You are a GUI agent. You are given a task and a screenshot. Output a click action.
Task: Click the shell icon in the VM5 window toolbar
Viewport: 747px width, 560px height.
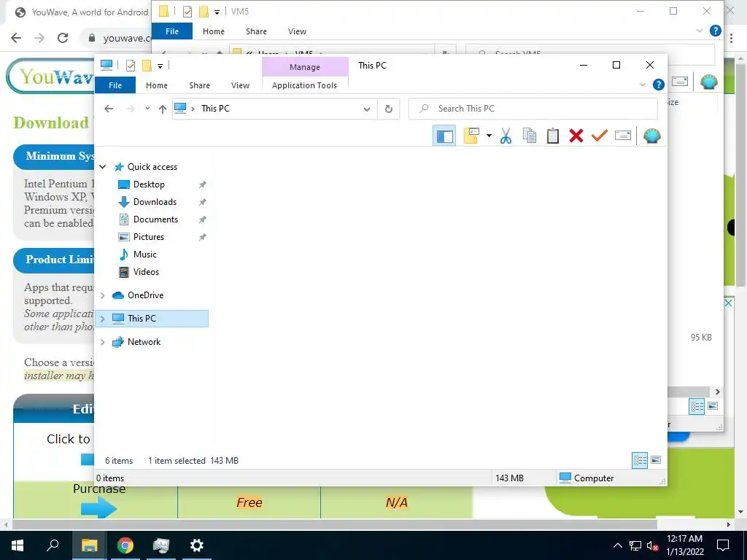pyautogui.click(x=709, y=82)
